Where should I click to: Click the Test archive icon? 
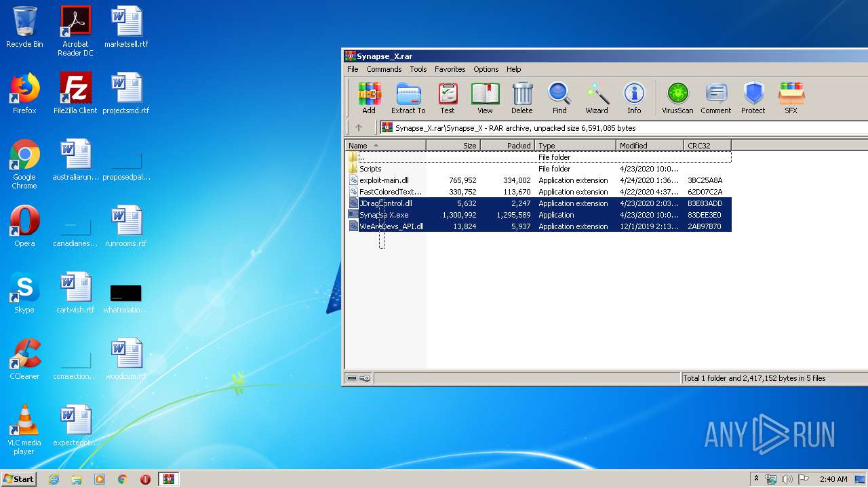448,98
